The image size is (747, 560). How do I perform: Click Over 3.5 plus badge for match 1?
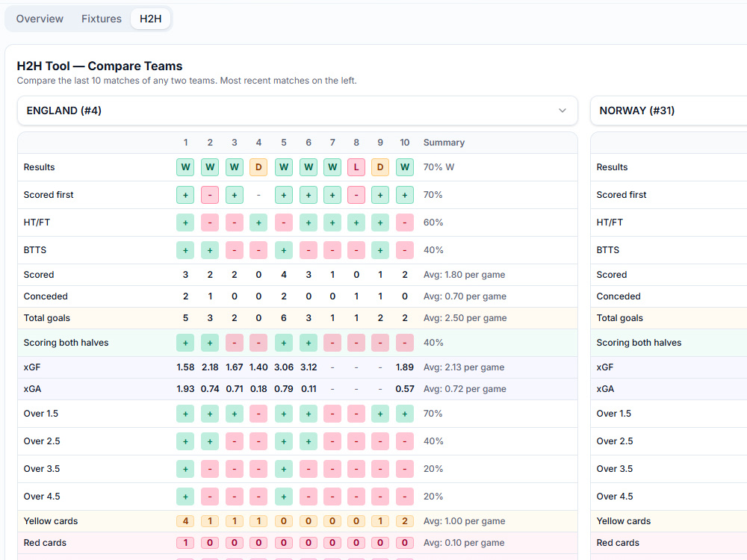pyautogui.click(x=185, y=469)
